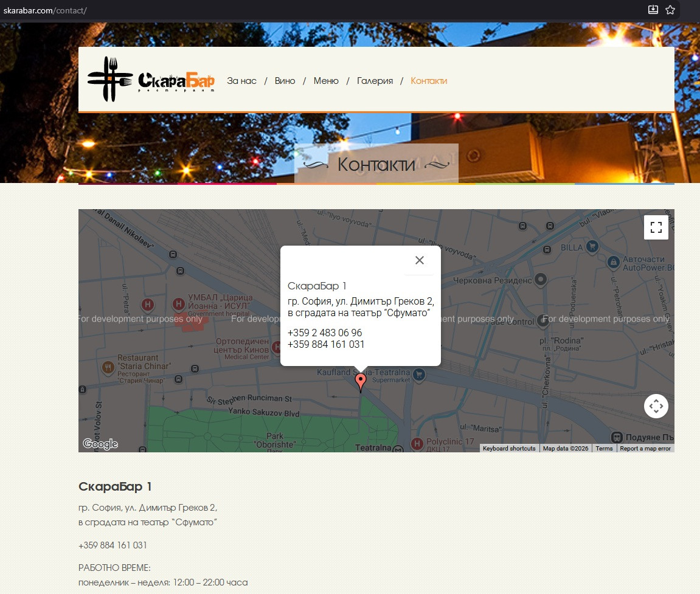The height and width of the screenshot is (594, 700).
Task: Open the Меню navigation link
Action: [326, 81]
